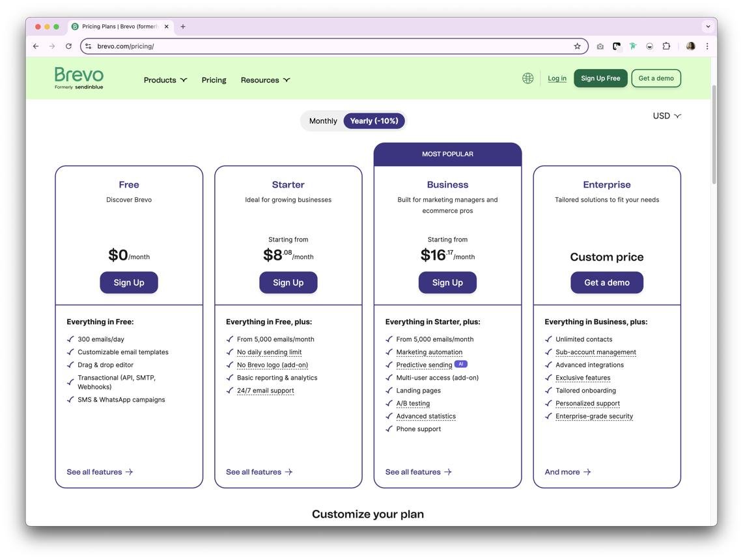Image resolution: width=743 pixels, height=560 pixels.
Task: Click the black square extension icon
Action: point(617,46)
